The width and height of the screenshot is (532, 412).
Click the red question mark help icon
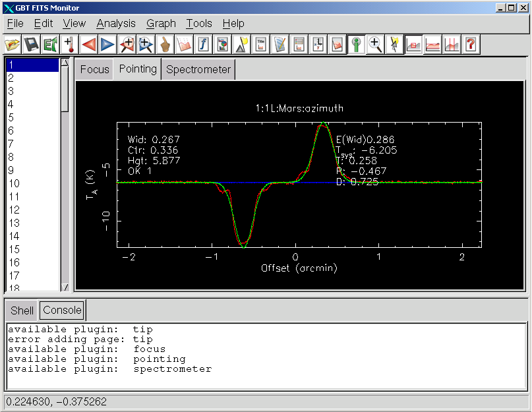[x=471, y=45]
